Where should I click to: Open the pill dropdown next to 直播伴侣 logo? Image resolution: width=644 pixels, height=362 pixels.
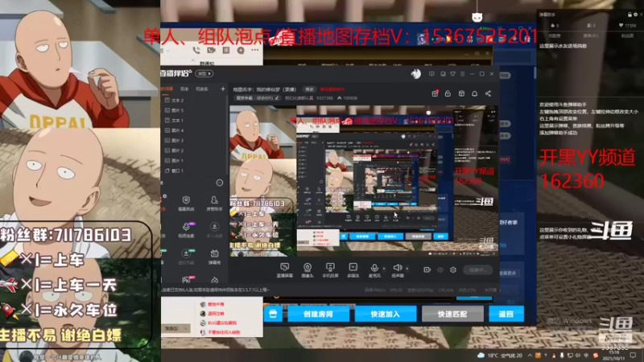(x=204, y=73)
